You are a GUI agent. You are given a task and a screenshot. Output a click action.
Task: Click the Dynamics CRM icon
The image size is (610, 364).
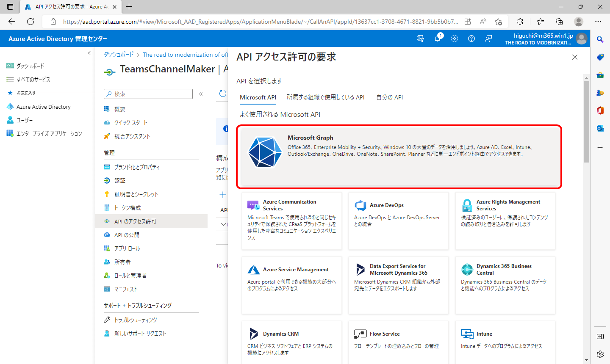(x=254, y=334)
